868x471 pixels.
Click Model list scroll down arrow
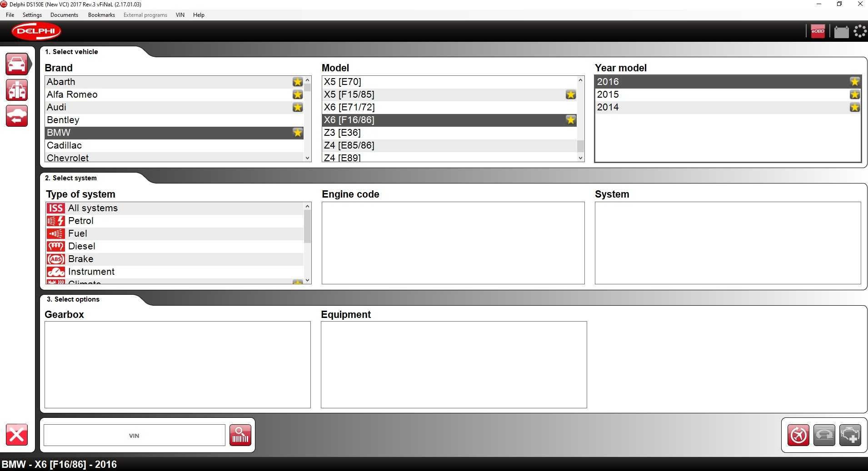(580, 158)
